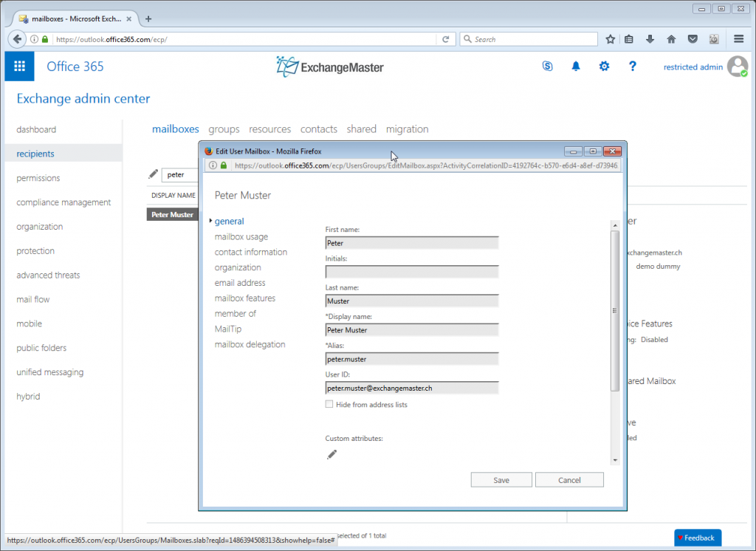Bookmark this page with star icon
756x551 pixels.
(x=610, y=39)
